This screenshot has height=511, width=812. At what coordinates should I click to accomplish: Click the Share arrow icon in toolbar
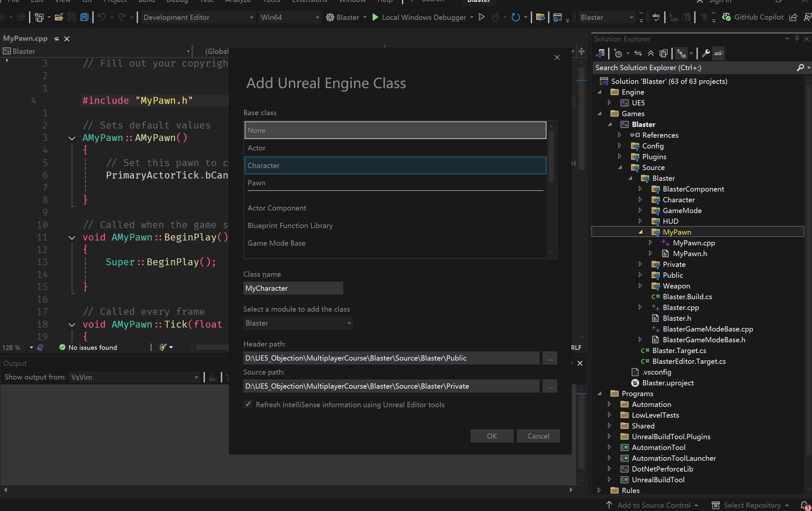(x=793, y=17)
